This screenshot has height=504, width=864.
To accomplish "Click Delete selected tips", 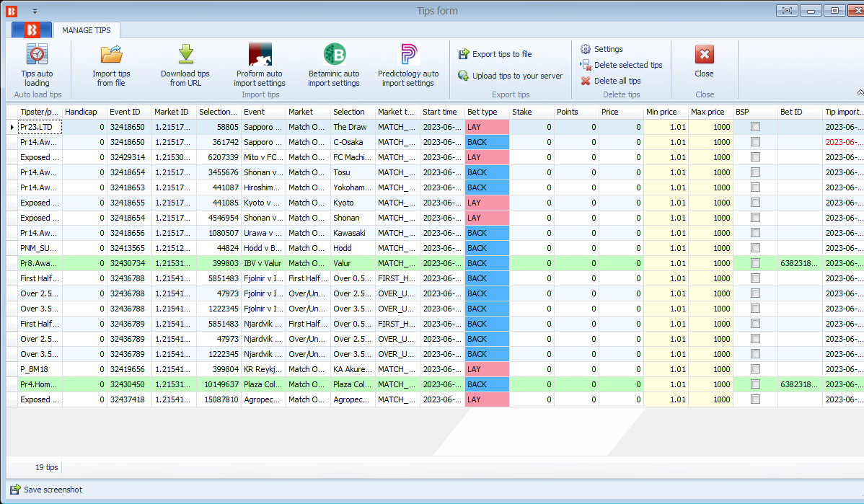I will click(x=621, y=65).
